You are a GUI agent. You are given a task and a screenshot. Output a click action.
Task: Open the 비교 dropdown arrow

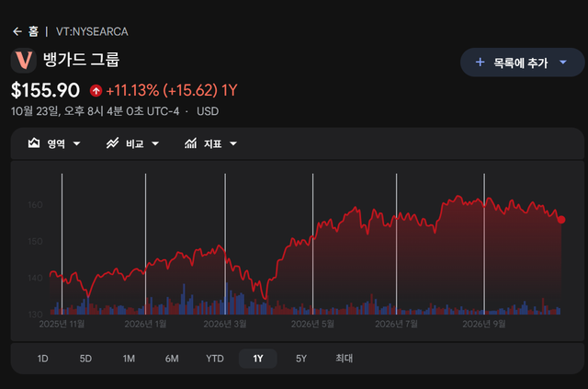click(155, 143)
